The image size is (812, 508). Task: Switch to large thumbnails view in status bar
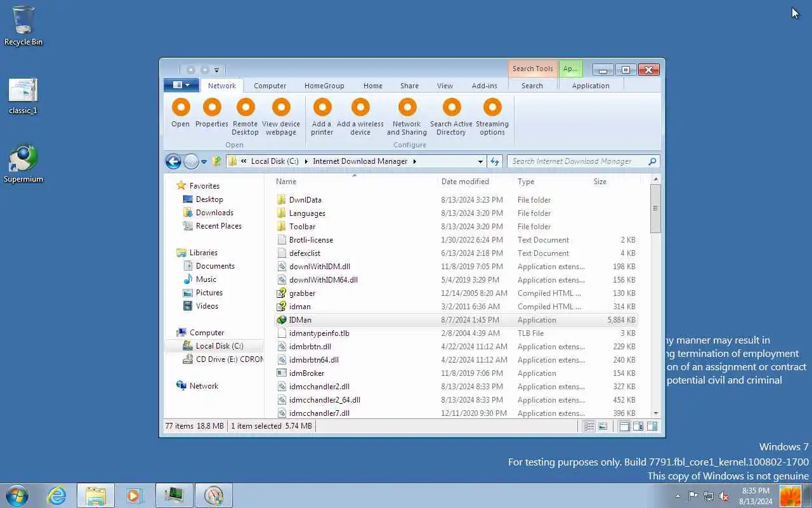coord(603,427)
